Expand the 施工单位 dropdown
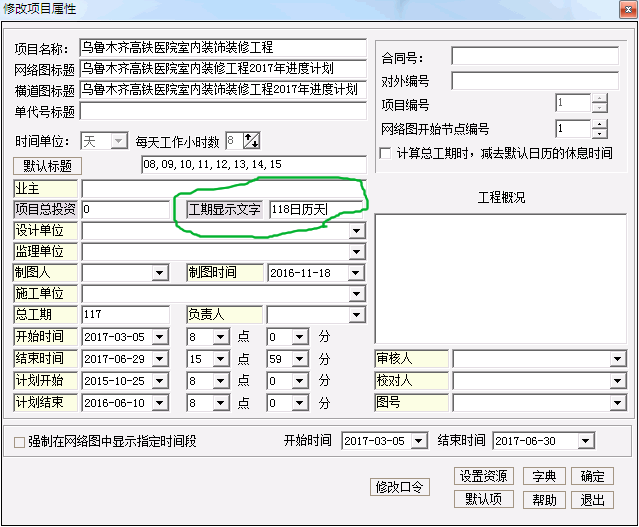Screen dimensions: 639x527 357,294
